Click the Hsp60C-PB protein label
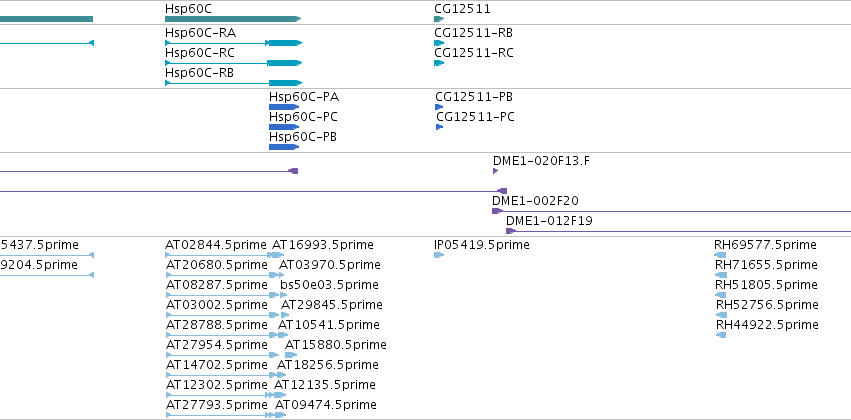The image size is (851, 420). pos(303,137)
